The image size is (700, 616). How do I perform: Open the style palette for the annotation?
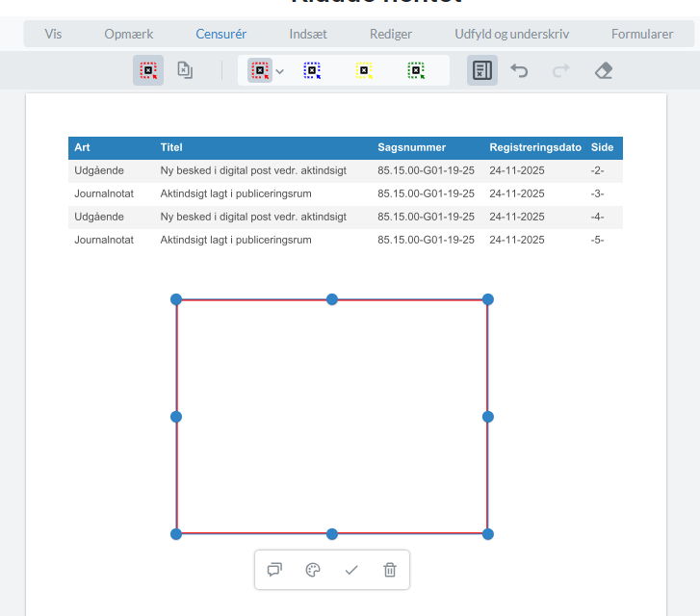point(313,570)
